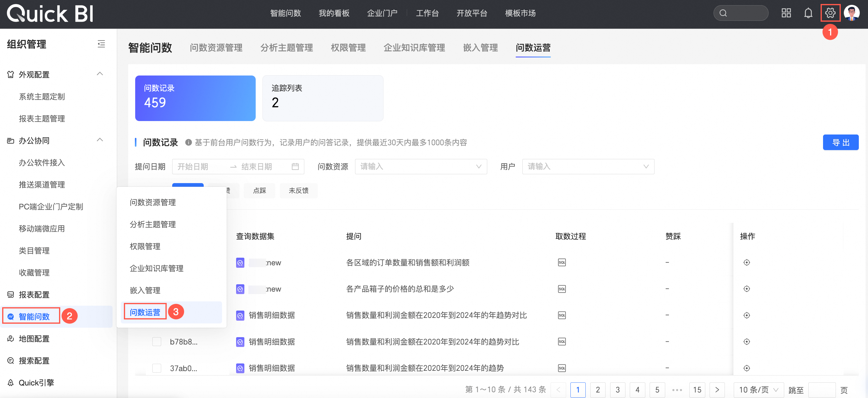
Task: Click SQL icon for 年趋势对比 row
Action: pos(562,315)
